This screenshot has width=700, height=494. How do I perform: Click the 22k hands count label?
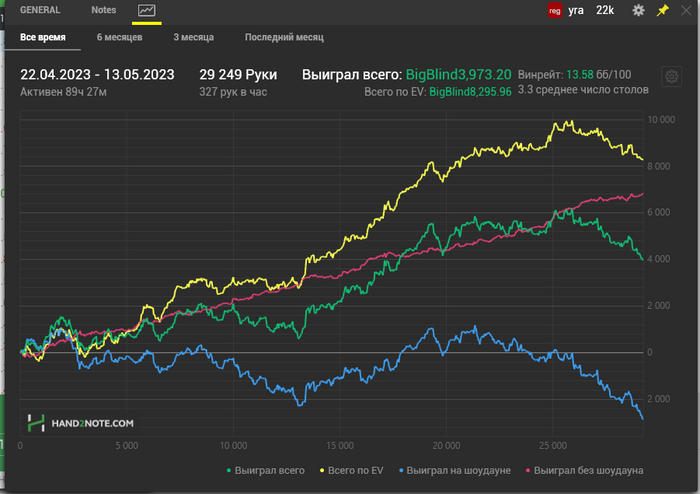coord(605,10)
